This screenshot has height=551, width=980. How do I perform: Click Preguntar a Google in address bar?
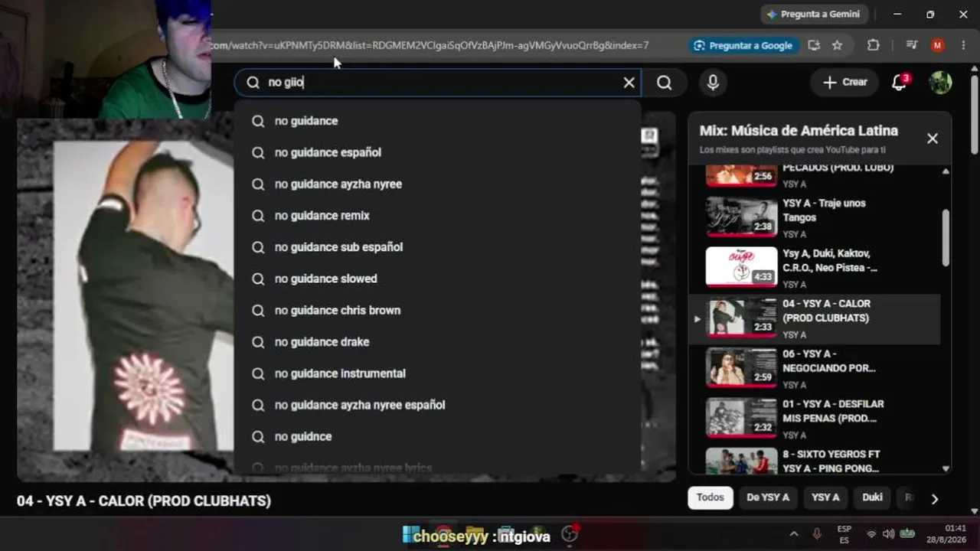point(743,45)
